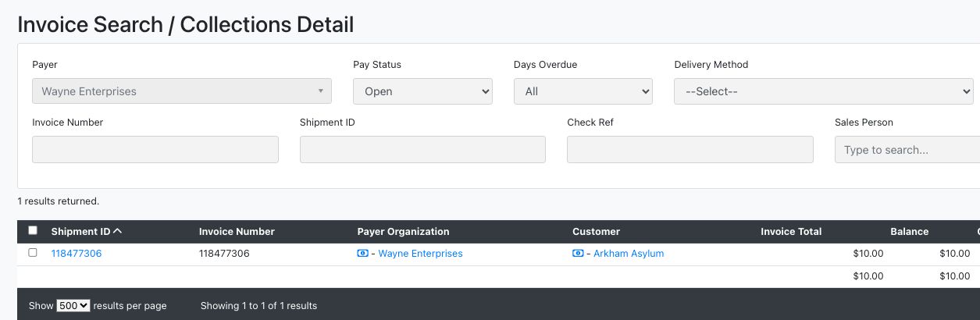Open the Pay Status dropdown
980x320 pixels.
click(422, 91)
